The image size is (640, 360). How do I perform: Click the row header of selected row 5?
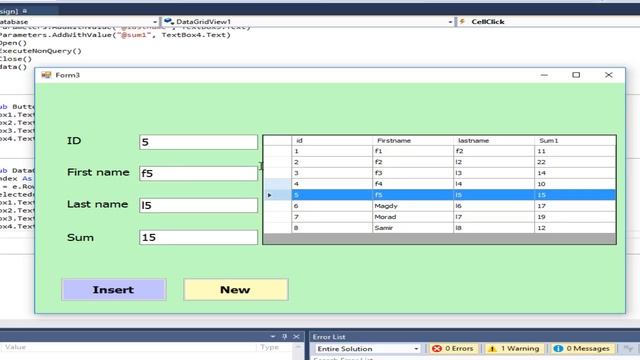[x=278, y=195]
